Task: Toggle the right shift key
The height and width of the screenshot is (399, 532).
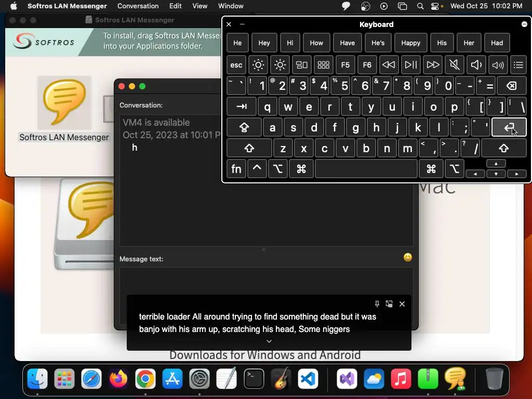Action: point(504,148)
